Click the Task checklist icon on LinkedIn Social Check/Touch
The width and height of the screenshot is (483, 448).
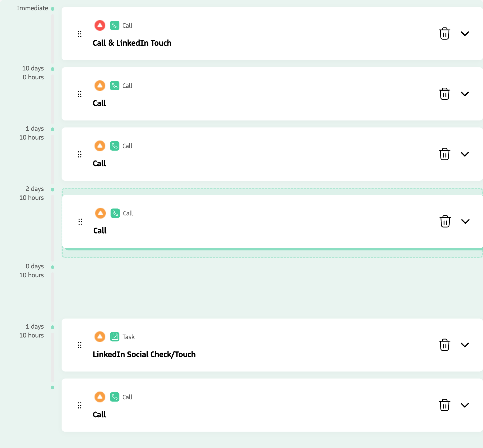115,336
